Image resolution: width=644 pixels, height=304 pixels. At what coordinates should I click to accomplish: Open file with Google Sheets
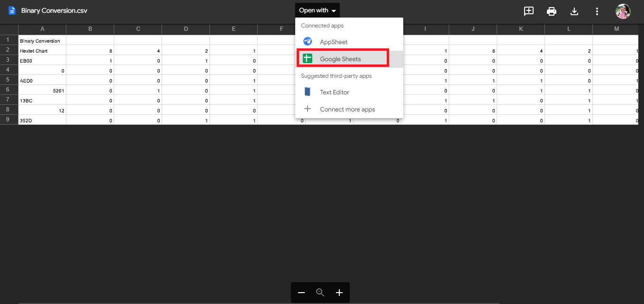tap(349, 59)
